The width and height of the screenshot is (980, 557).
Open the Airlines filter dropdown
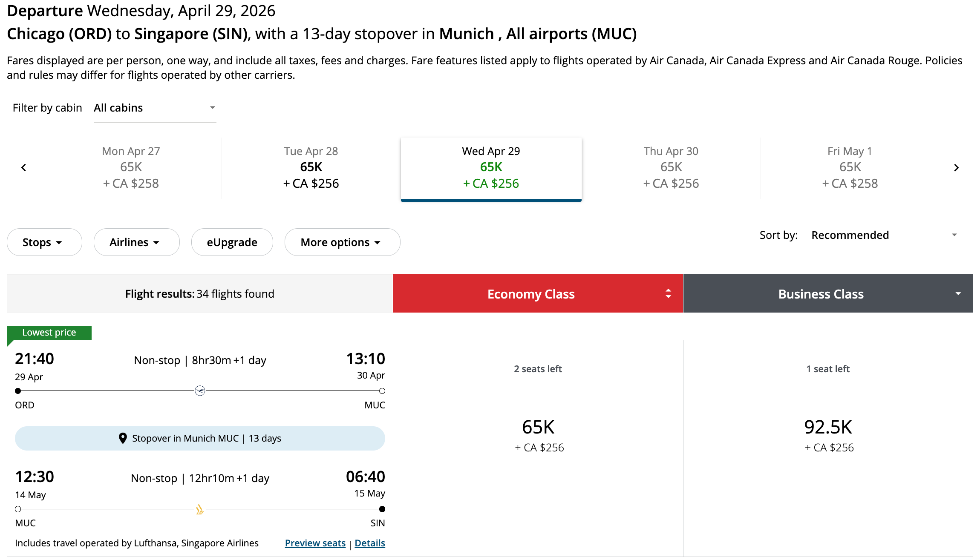click(136, 242)
